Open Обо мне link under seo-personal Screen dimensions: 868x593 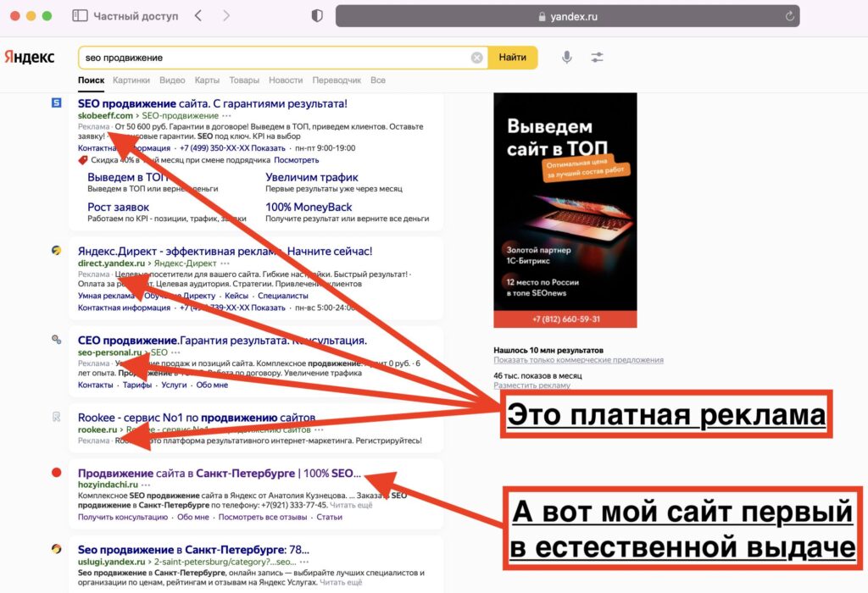[x=212, y=385]
